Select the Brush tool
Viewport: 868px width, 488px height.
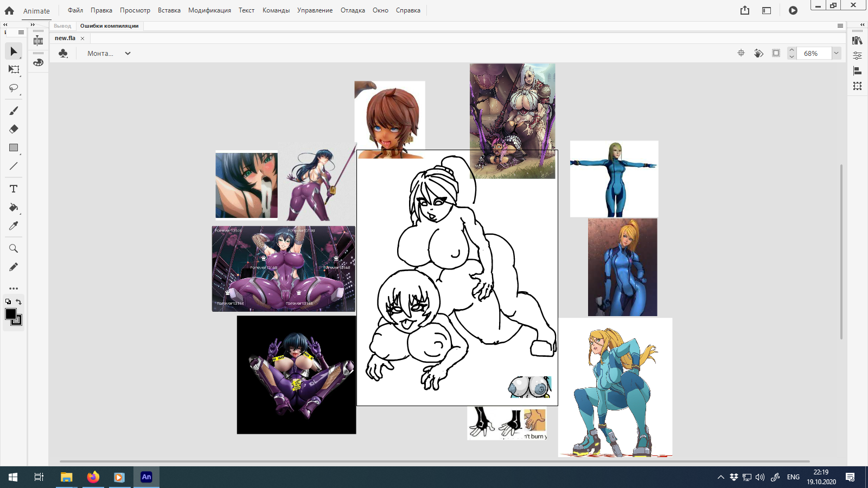pyautogui.click(x=14, y=111)
